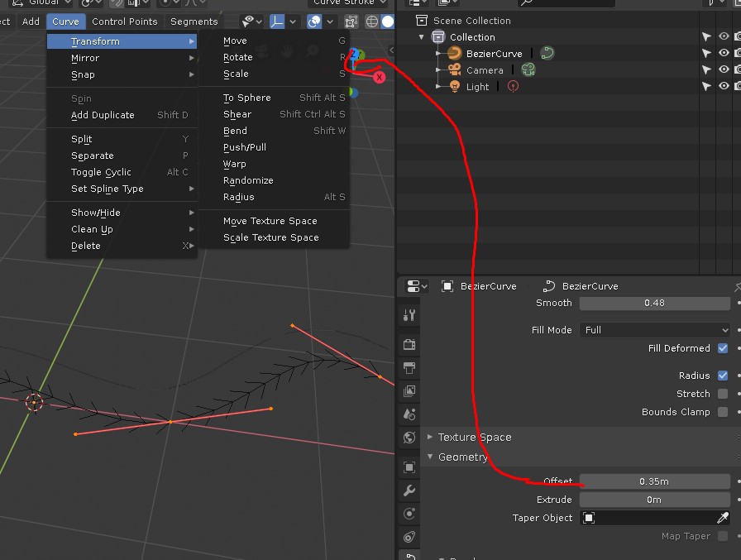Open the Object properties tab

tap(409, 467)
